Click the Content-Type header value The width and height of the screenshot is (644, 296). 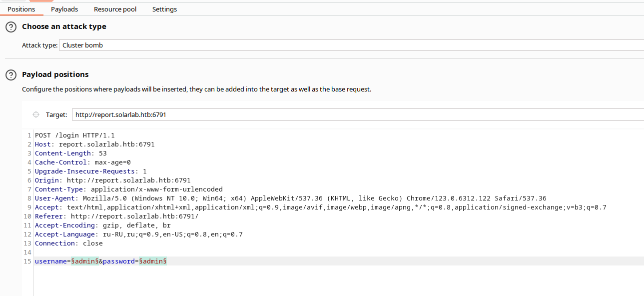pyautogui.click(x=157, y=189)
